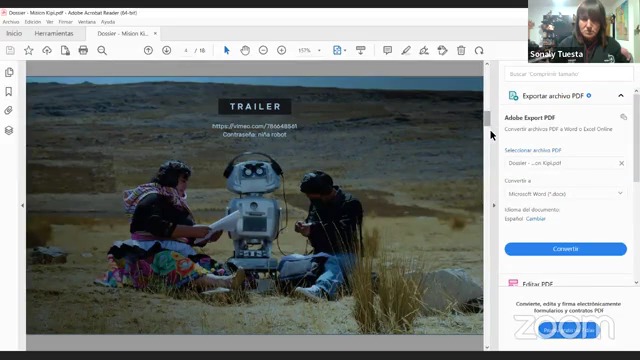
Task: Click the Cambiar language link
Action: 536,219
